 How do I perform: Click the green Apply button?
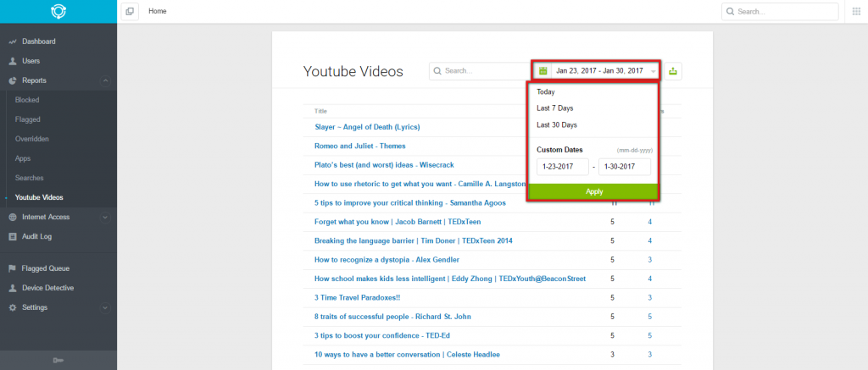tap(593, 192)
